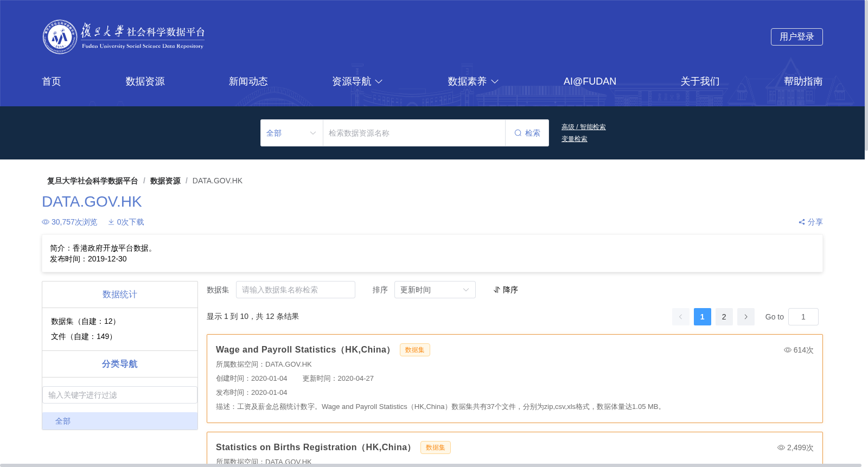
Task: Click the 分类导航 panel header
Action: [120, 364]
